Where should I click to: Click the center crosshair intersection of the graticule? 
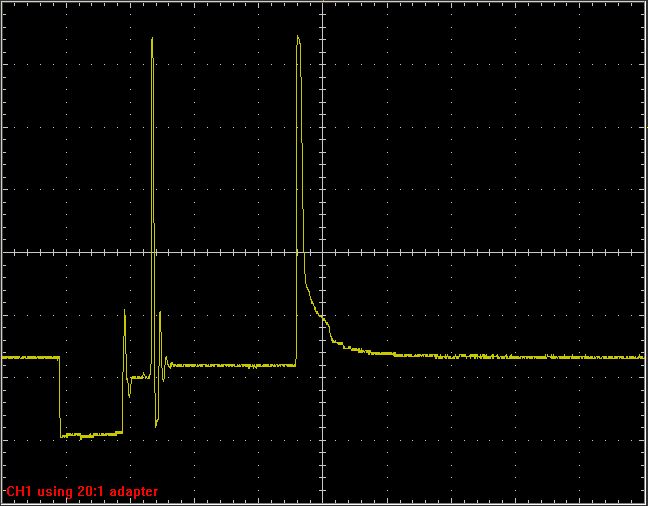point(322,252)
